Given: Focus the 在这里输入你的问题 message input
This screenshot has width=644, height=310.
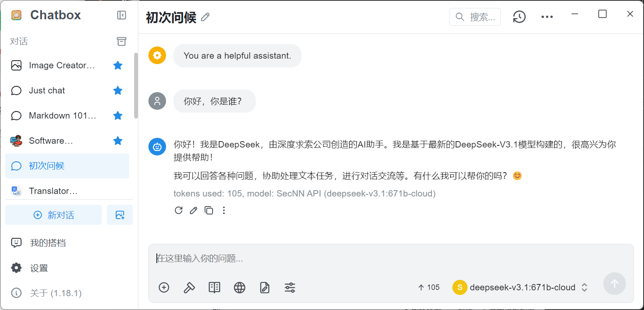Looking at the screenshot, I should coord(391,258).
